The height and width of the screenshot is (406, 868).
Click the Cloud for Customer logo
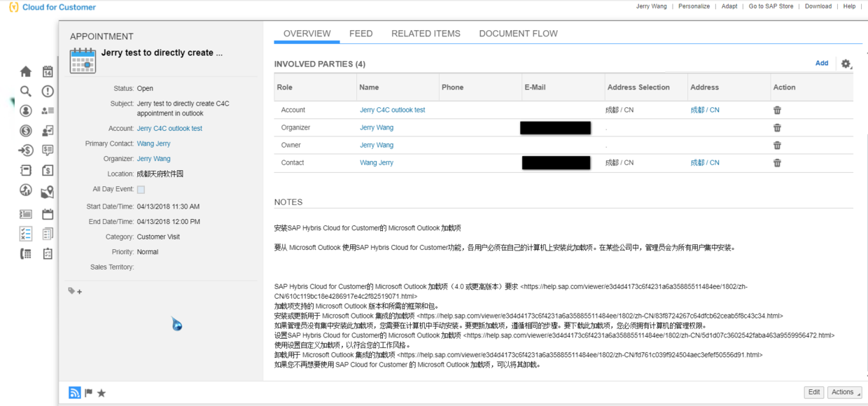point(52,7)
